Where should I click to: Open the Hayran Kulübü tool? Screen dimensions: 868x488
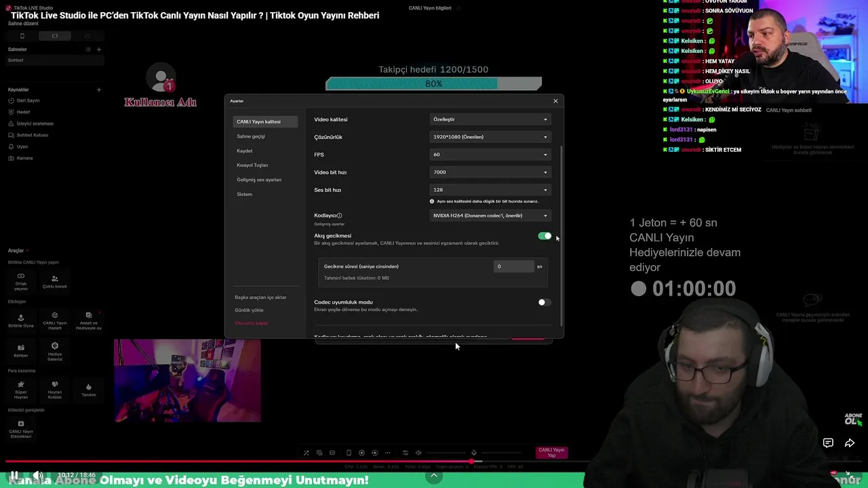(x=55, y=389)
